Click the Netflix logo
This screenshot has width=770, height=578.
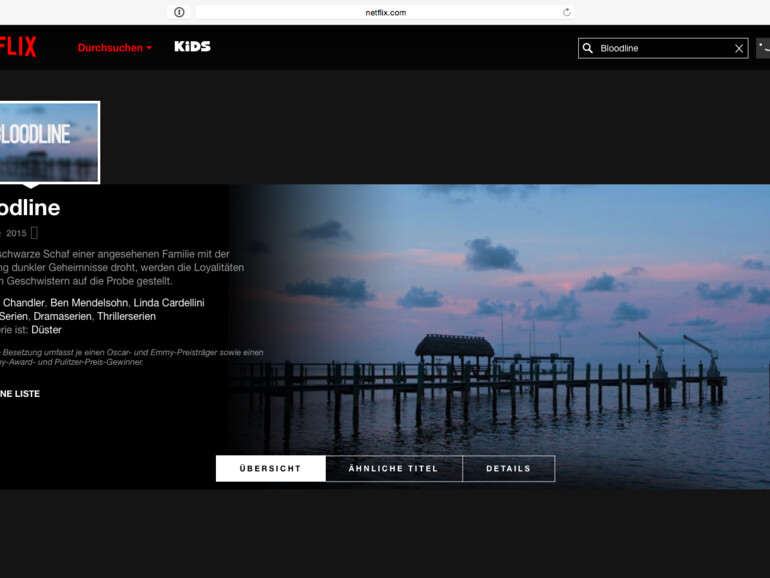click(x=18, y=47)
